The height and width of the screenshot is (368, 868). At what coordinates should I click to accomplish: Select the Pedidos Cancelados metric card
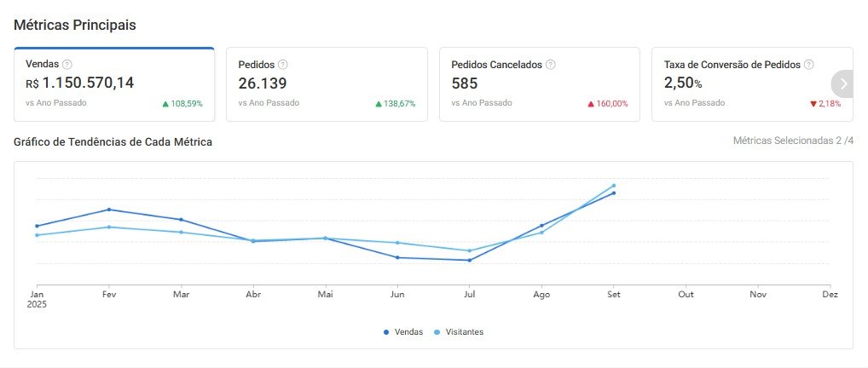point(539,84)
